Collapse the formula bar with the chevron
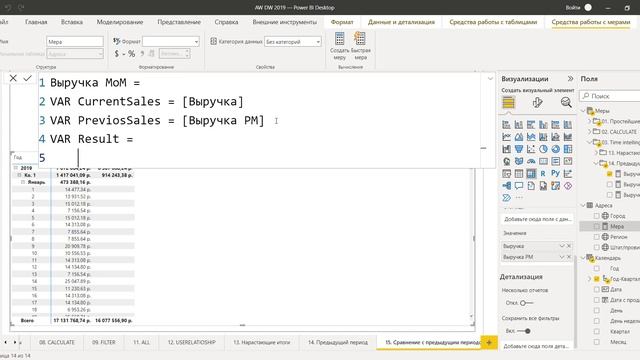This screenshot has width=640, height=360. (490, 78)
